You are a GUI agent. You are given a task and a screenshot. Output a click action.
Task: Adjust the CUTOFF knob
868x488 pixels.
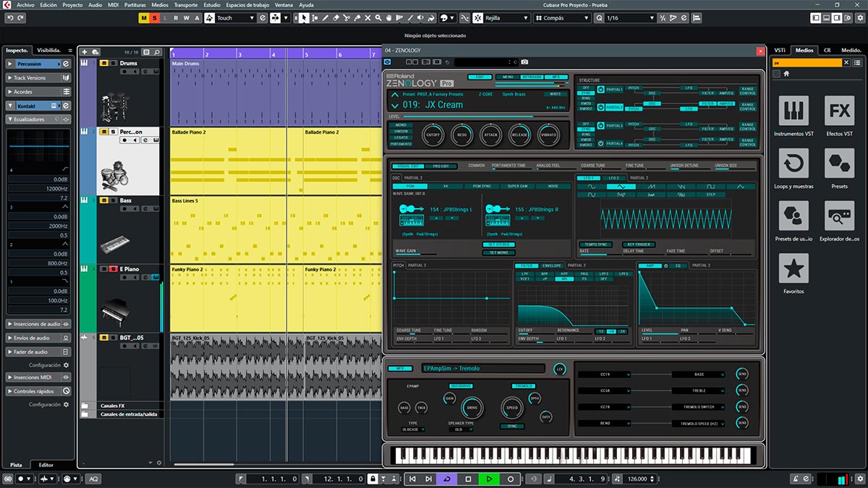tap(433, 134)
